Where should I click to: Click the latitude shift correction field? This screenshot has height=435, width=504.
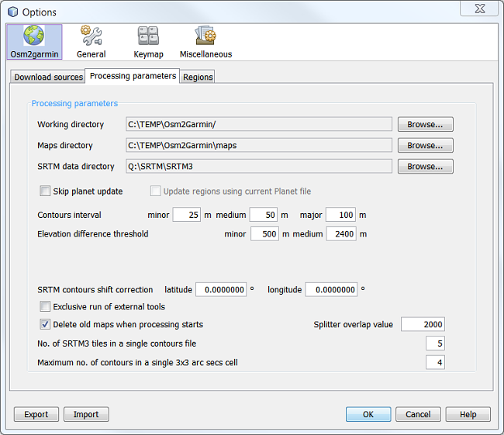[x=221, y=290]
